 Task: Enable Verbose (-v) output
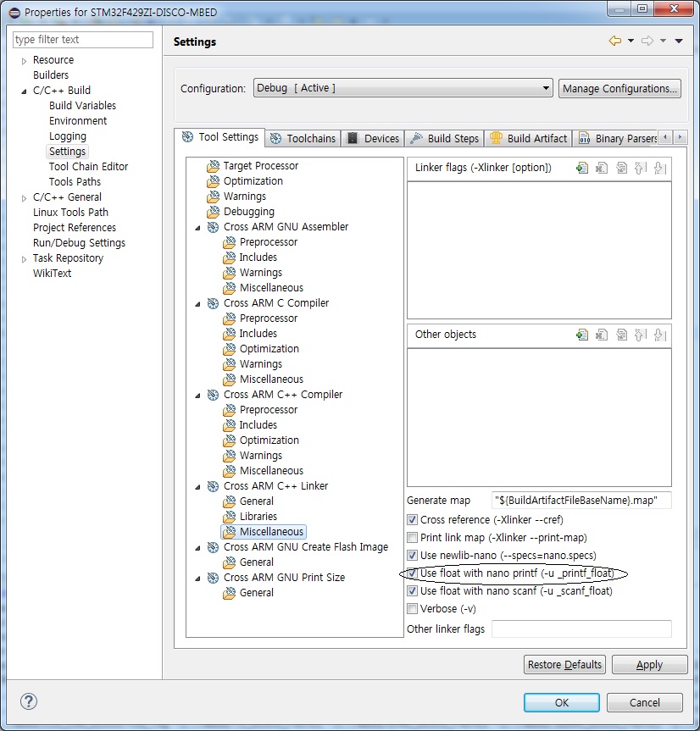click(x=413, y=608)
